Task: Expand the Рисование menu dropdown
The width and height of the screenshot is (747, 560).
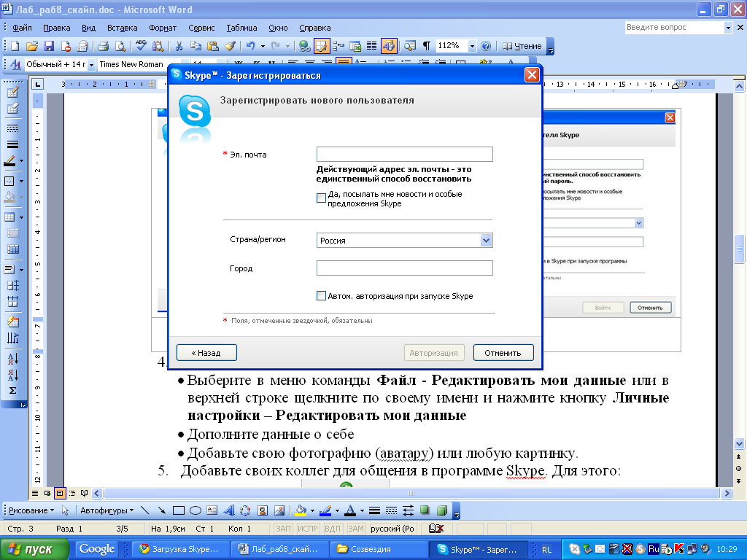Action: coord(31,510)
